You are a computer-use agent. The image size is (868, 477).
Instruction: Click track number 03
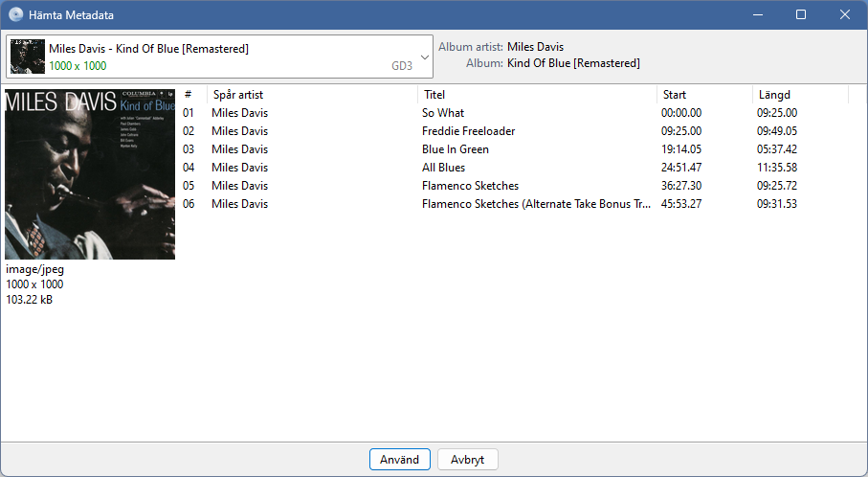coord(189,149)
